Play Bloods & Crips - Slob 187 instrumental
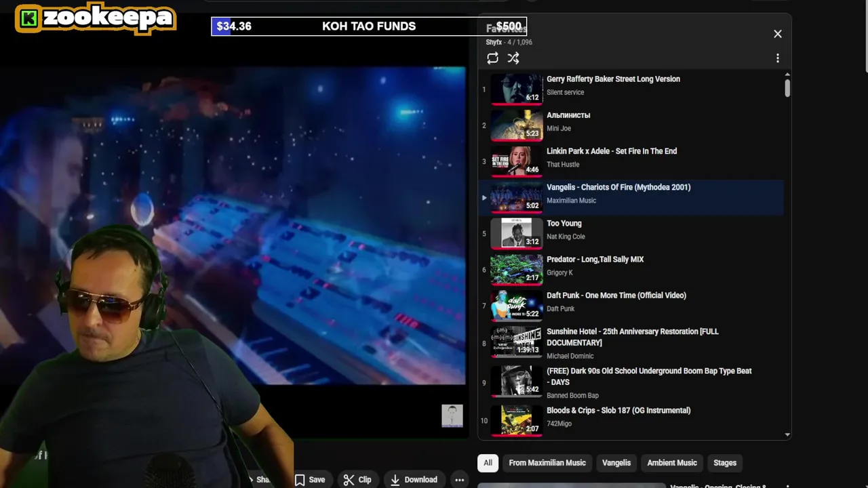 click(618, 410)
